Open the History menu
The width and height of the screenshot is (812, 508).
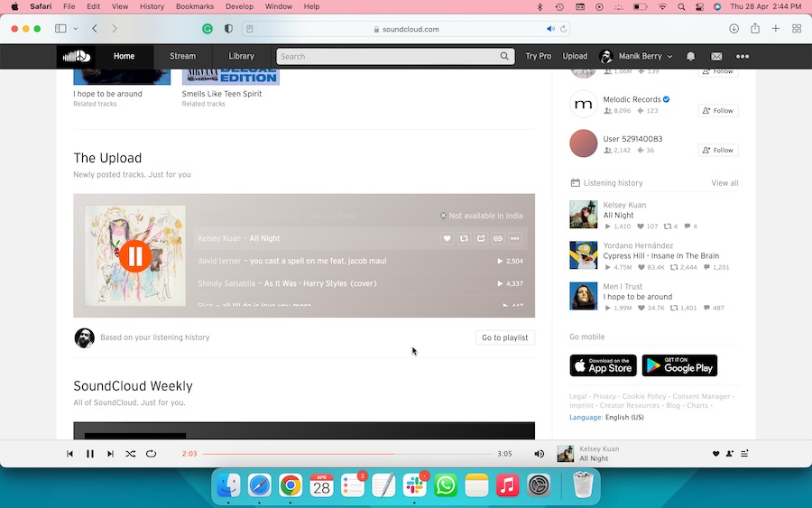coord(152,6)
